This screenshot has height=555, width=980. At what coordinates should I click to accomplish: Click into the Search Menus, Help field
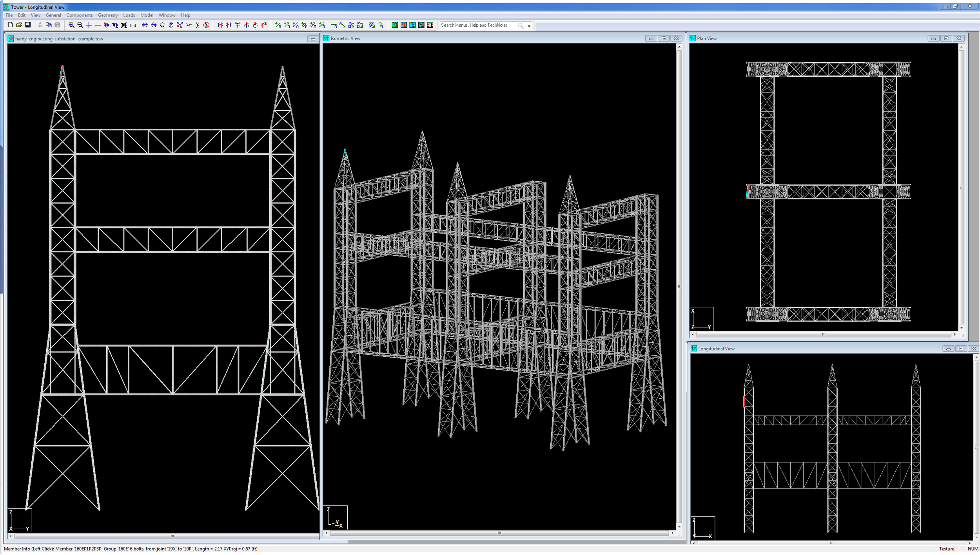click(x=478, y=25)
